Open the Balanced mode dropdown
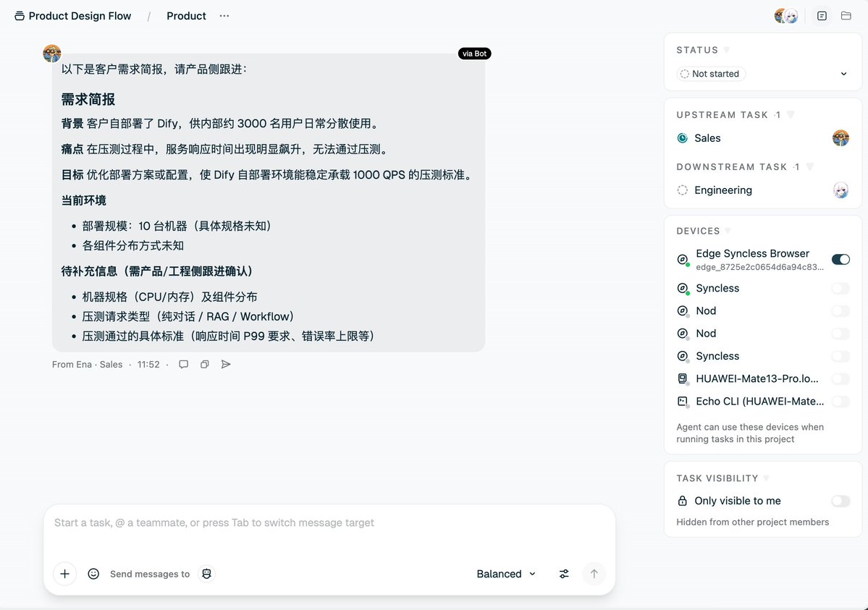868x610 pixels. [506, 574]
